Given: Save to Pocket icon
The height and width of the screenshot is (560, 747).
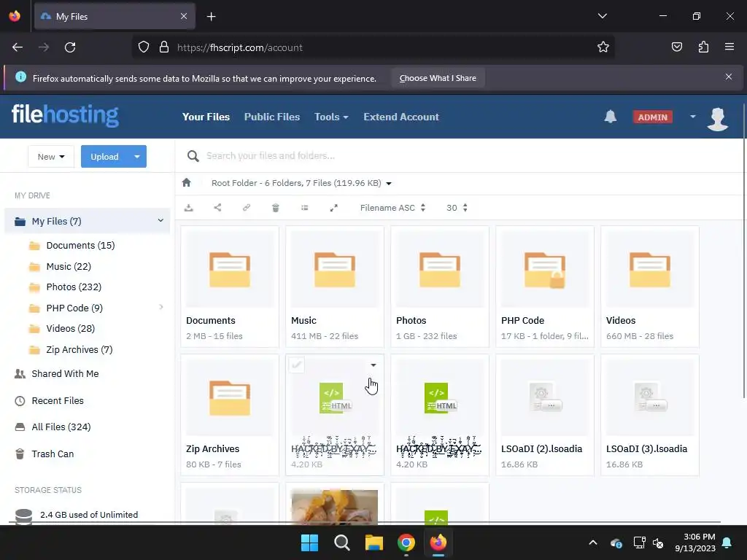Looking at the screenshot, I should (x=676, y=47).
